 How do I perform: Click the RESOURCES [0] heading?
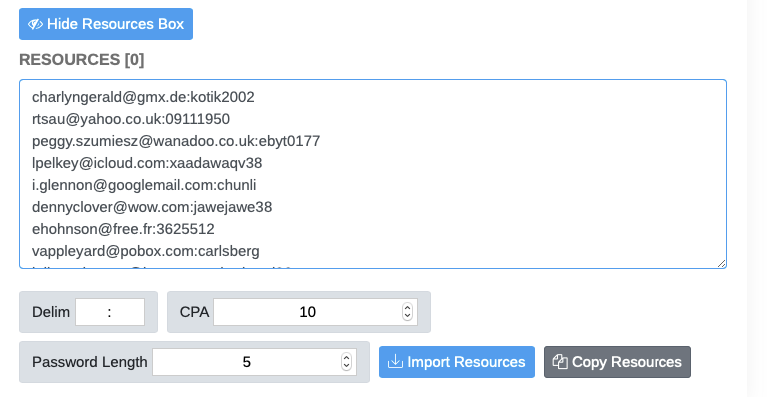coord(82,60)
